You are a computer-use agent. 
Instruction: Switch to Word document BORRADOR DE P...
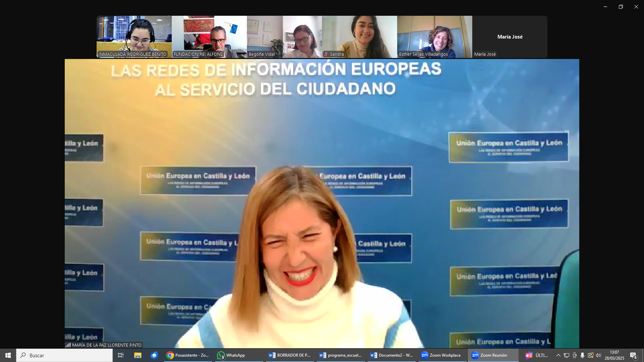coord(290,355)
